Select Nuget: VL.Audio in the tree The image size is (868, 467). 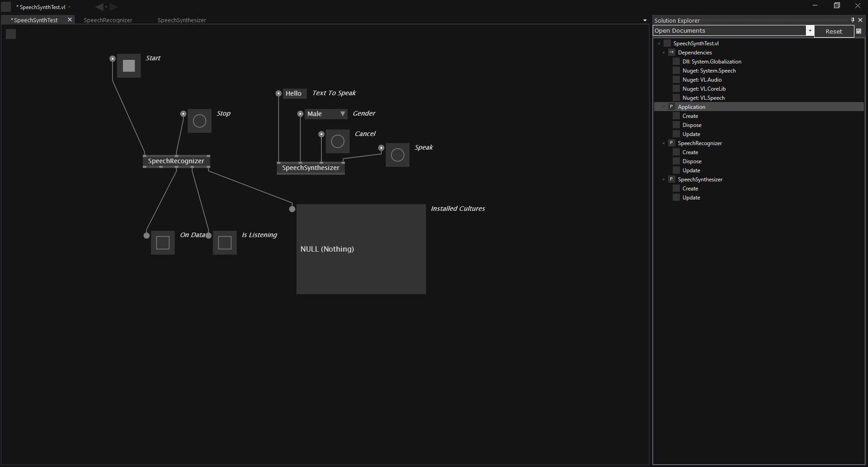point(702,80)
